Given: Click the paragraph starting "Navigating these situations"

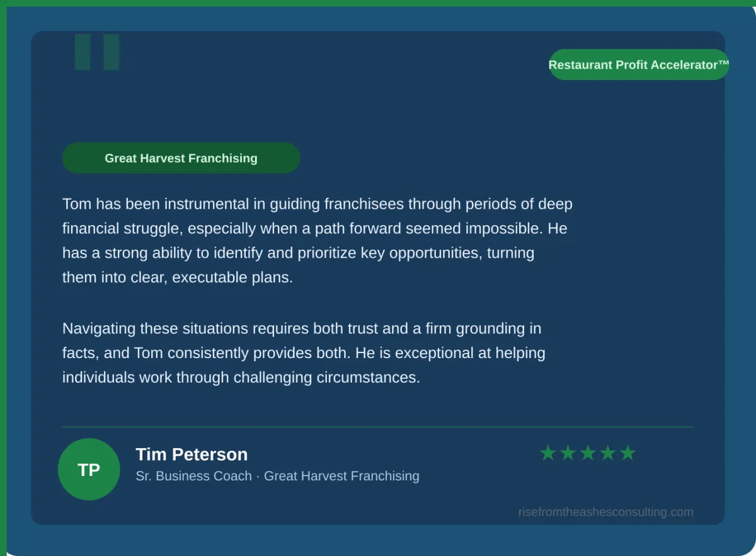Looking at the screenshot, I should [302, 353].
